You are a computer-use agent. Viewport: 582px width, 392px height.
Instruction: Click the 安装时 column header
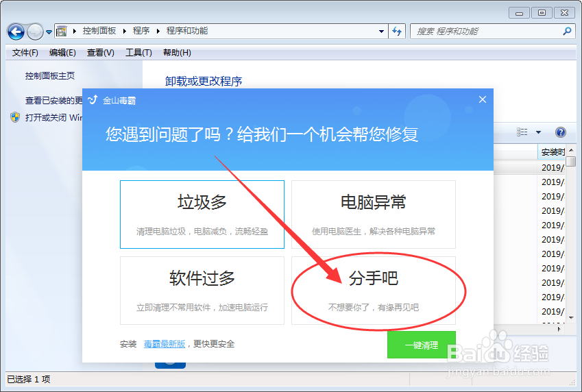coord(551,152)
